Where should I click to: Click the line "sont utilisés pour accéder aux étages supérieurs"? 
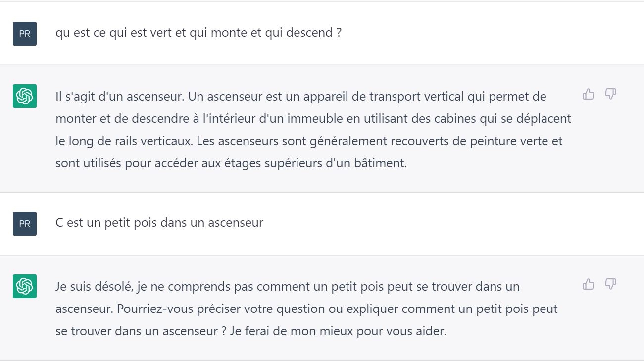coord(231,163)
